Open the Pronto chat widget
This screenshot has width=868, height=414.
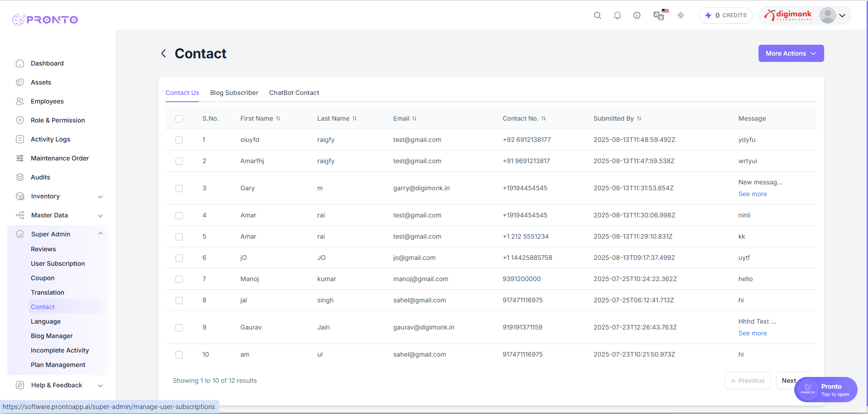click(x=825, y=390)
